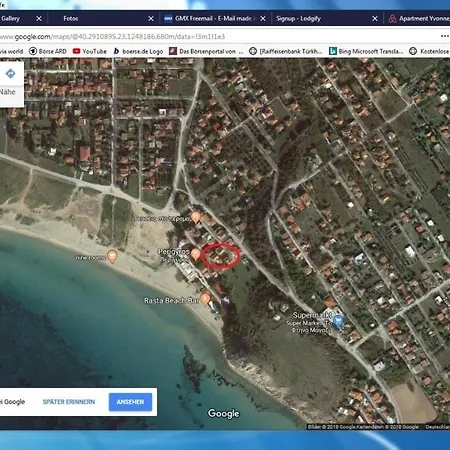This screenshot has height=450, width=450.
Task: Click the nine rooms lodging pin
Action: pos(112,256)
